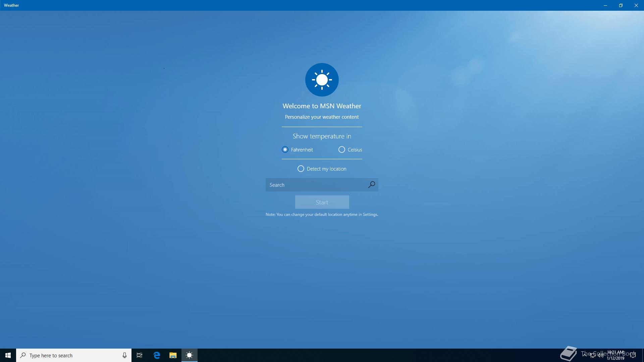The width and height of the screenshot is (644, 362).
Task: Click the search magnifier icon in the location box
Action: [x=371, y=185]
